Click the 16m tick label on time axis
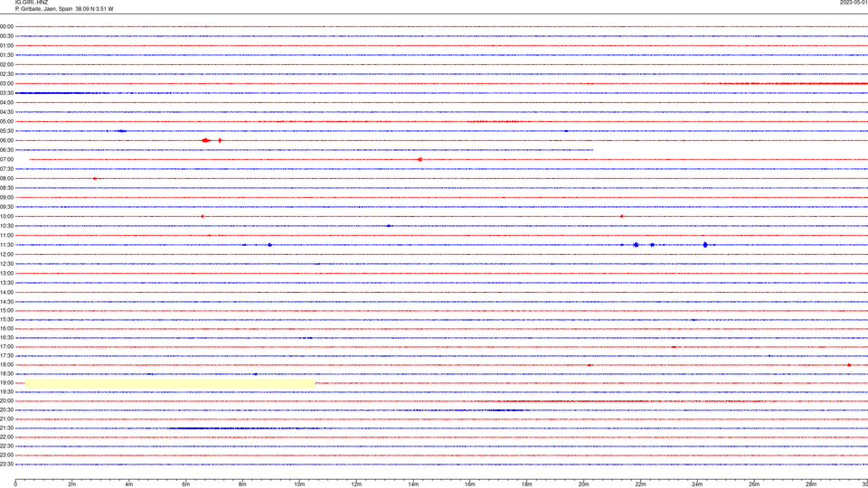868x488 pixels. pos(470,484)
